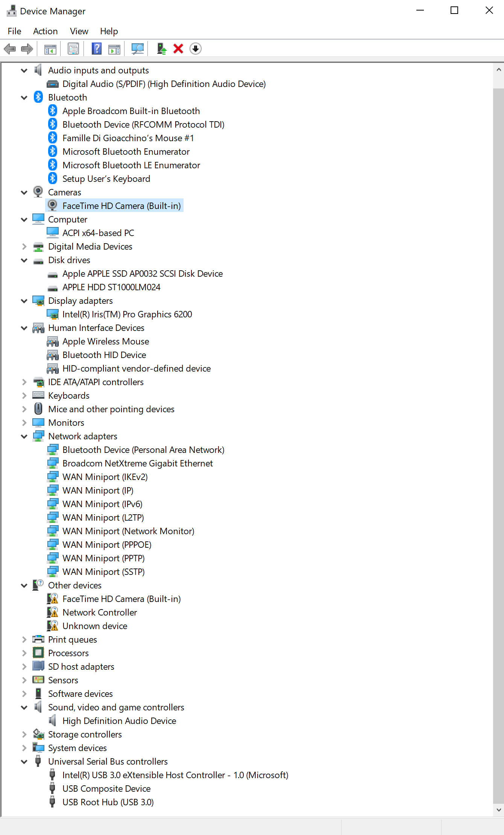Click the scrollbar up arrow

498,70
